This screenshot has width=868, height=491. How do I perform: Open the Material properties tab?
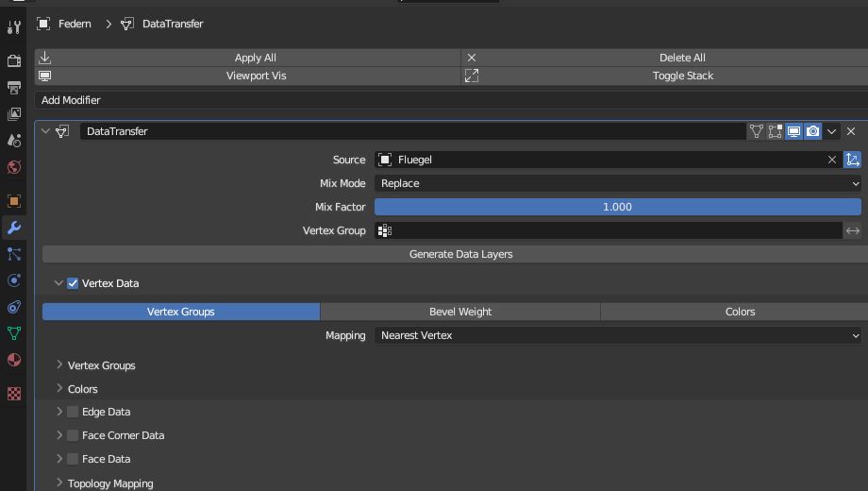14,360
